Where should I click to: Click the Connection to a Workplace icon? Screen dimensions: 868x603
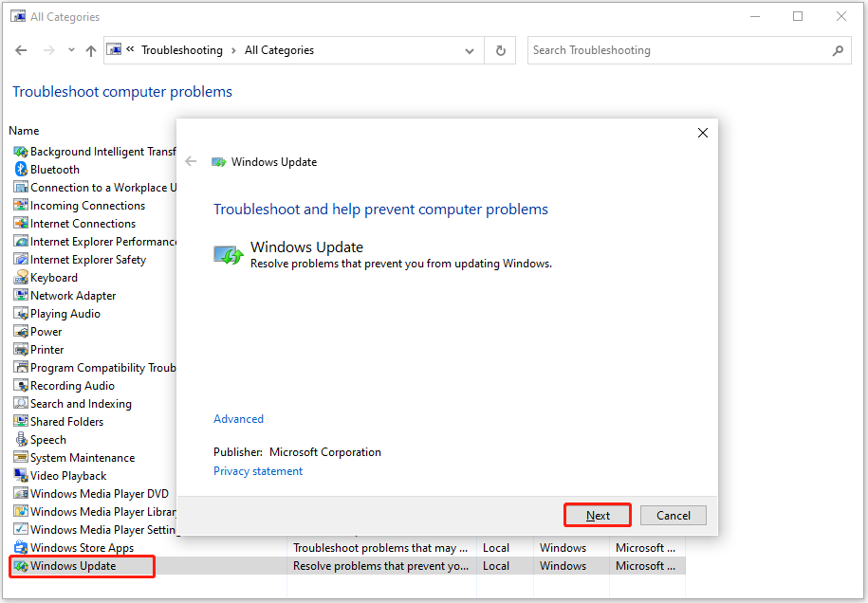click(21, 188)
